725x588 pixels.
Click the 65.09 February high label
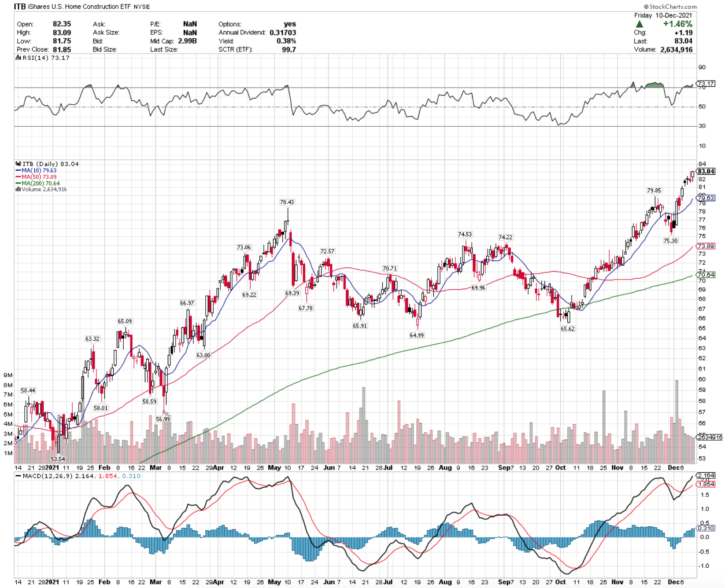pyautogui.click(x=125, y=321)
